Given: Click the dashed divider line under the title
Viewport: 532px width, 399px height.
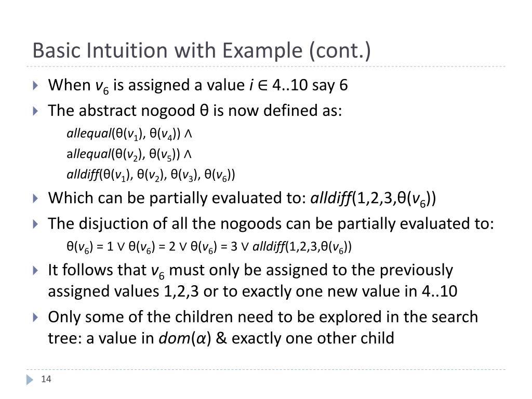Looking at the screenshot, I should 266,66.
